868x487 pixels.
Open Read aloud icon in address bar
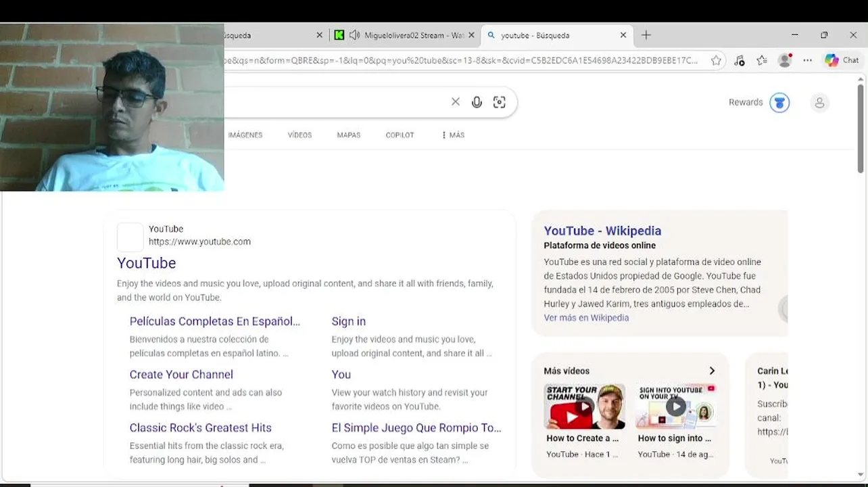pyautogui.click(x=739, y=60)
